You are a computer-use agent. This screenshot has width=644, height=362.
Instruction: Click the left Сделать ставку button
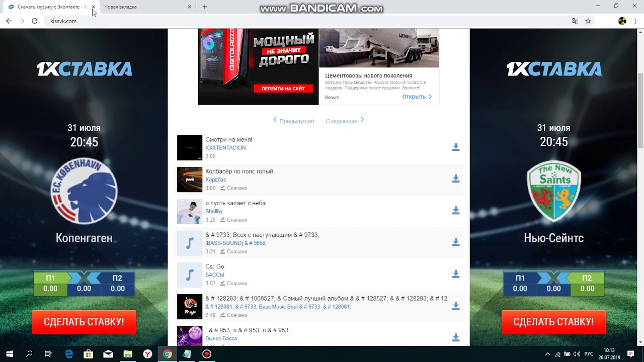pos(84,322)
